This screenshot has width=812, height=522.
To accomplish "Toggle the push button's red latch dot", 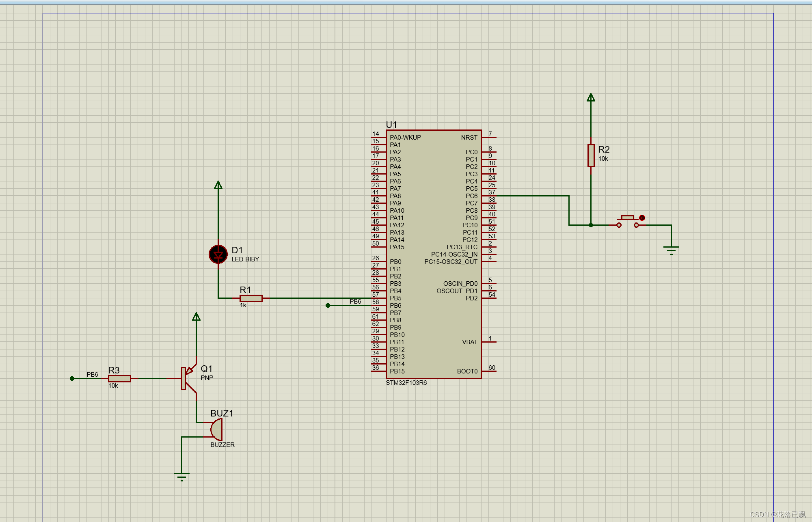I will tap(642, 218).
